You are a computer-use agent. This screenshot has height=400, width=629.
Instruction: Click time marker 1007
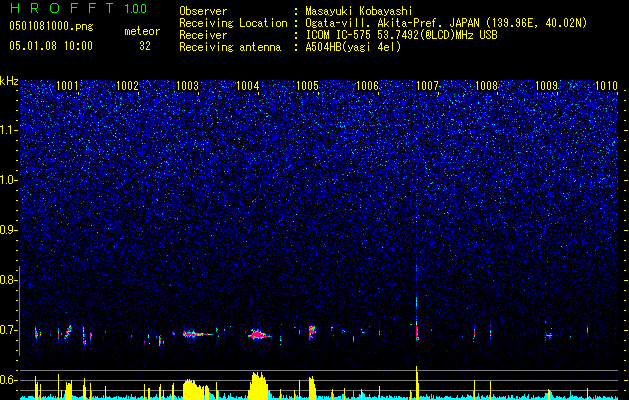427,85
